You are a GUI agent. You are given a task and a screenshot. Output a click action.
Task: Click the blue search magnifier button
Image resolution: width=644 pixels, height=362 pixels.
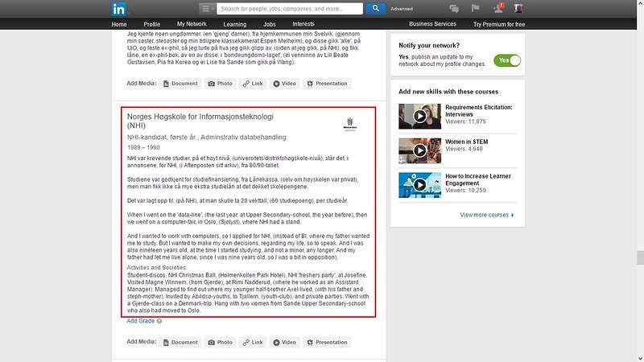(375, 8)
